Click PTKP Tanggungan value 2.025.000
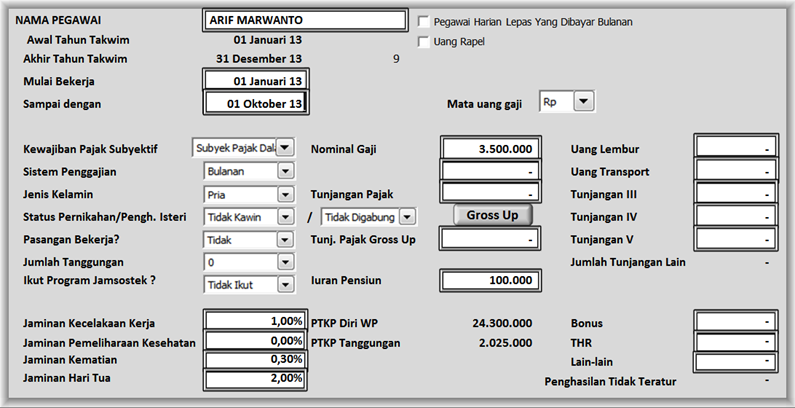This screenshot has width=795, height=408. point(505,343)
